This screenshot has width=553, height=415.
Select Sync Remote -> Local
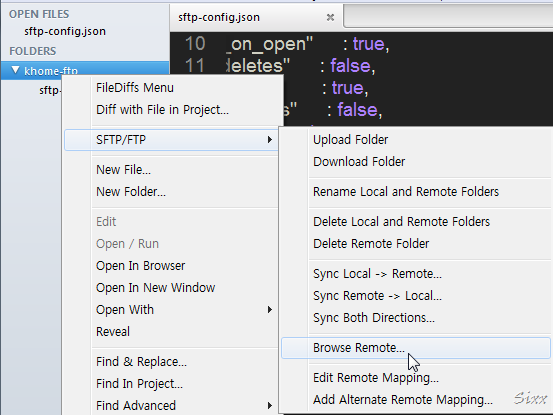pos(377,295)
